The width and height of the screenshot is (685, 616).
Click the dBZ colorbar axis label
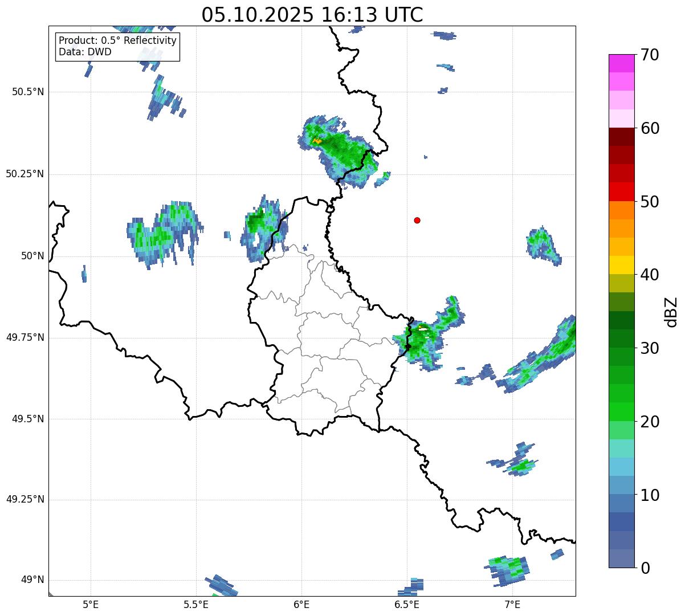coord(671,311)
